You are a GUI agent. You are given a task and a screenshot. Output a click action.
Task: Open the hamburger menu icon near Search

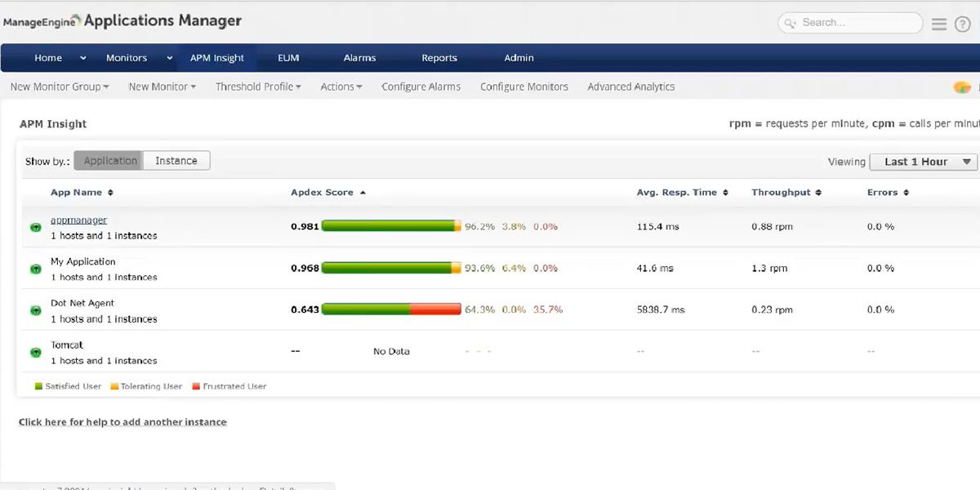pos(939,24)
